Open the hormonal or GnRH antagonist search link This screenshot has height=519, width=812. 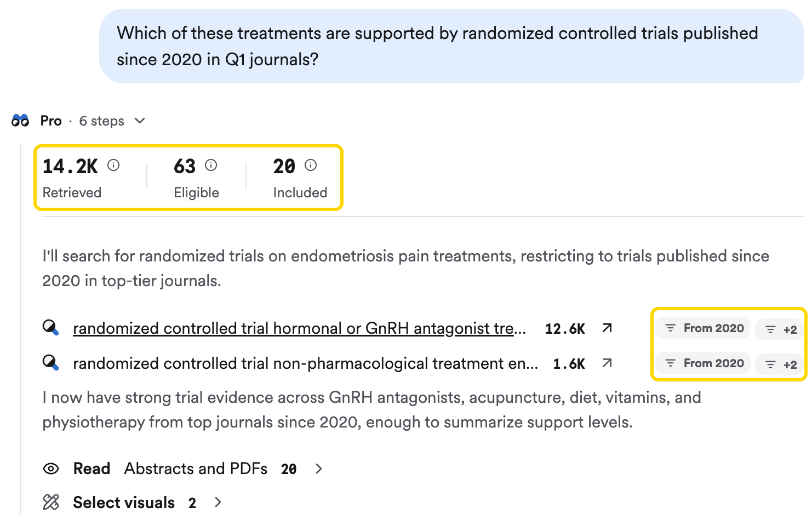tap(299, 328)
